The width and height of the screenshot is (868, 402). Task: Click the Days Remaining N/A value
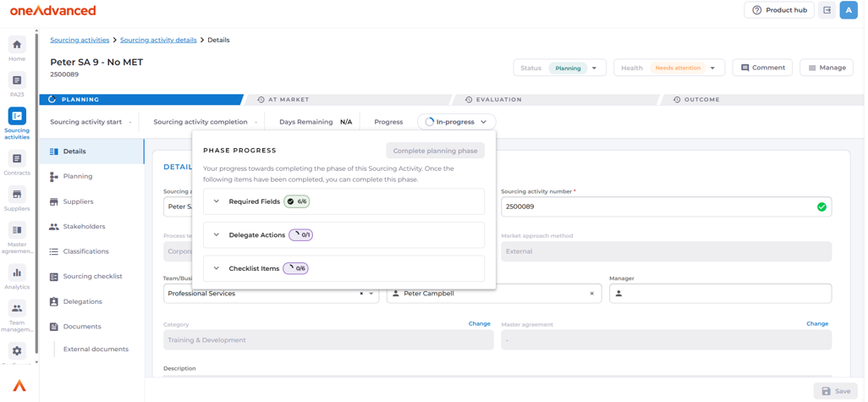(x=346, y=122)
